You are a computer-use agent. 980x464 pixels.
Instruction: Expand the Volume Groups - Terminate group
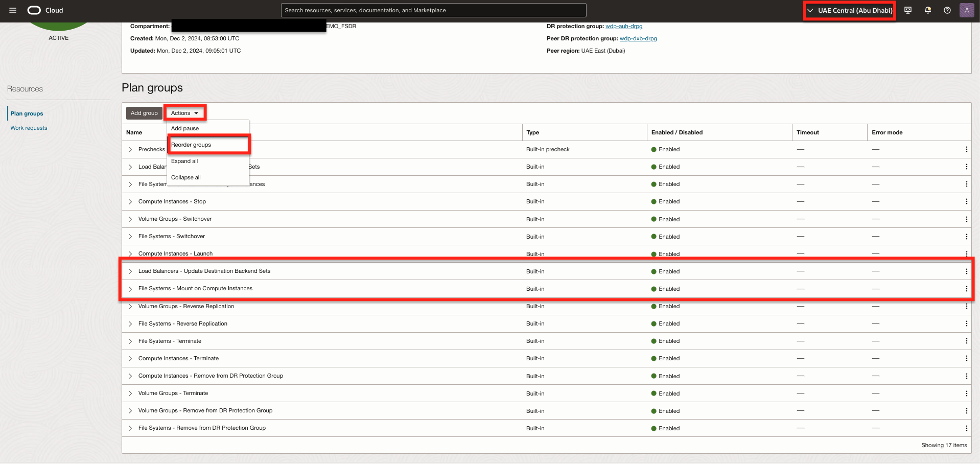click(130, 393)
